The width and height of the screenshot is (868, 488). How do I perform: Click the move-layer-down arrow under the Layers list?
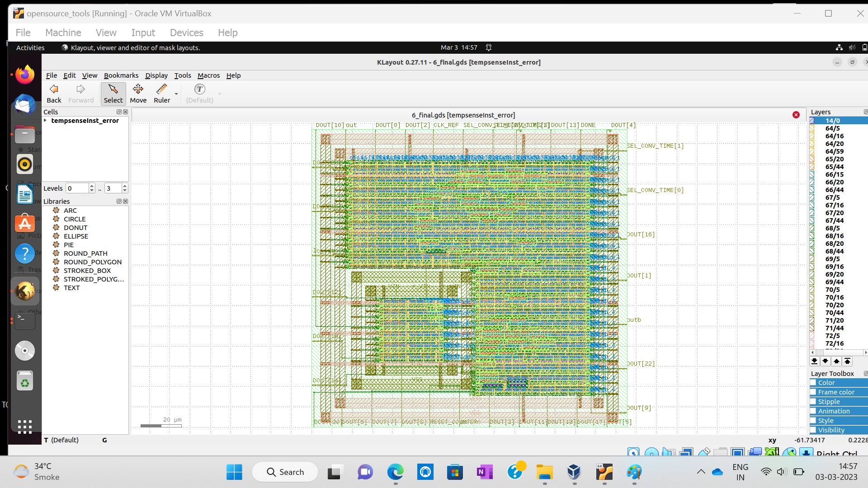point(825,361)
